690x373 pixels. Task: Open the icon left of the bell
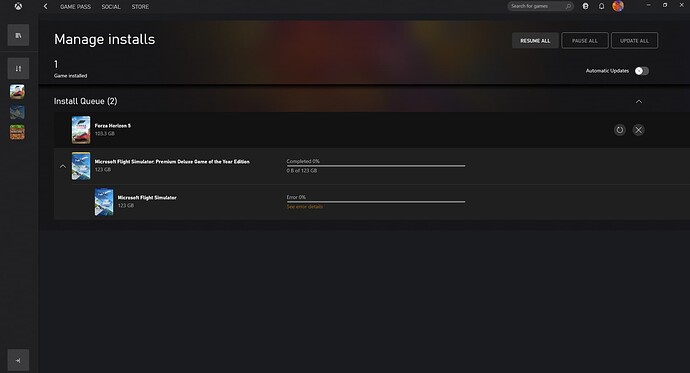(x=585, y=6)
